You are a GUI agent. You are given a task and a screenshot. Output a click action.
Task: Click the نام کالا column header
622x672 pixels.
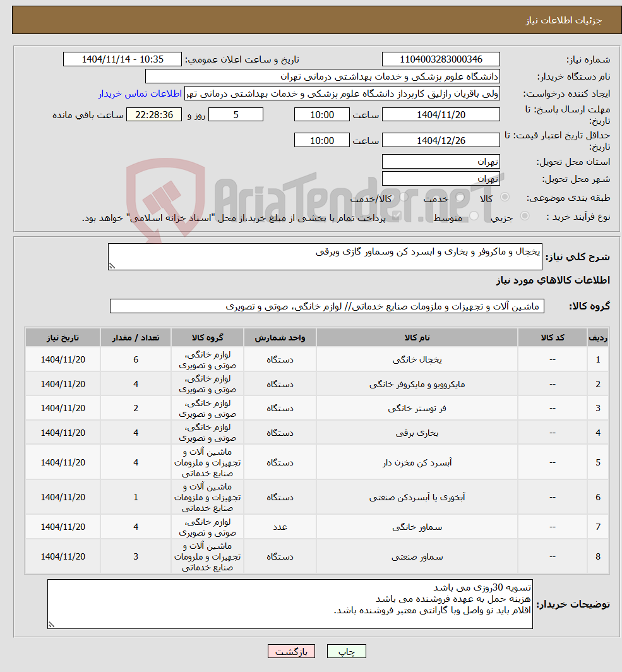[417, 338]
